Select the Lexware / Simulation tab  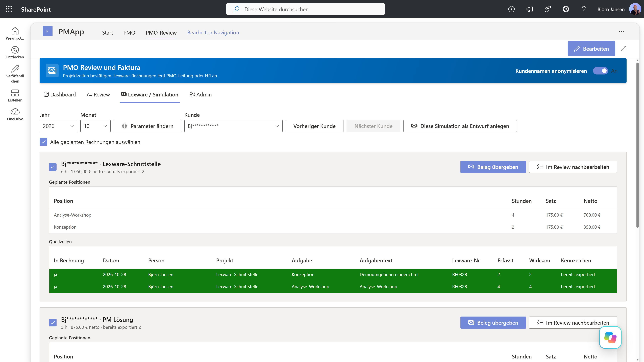click(150, 94)
